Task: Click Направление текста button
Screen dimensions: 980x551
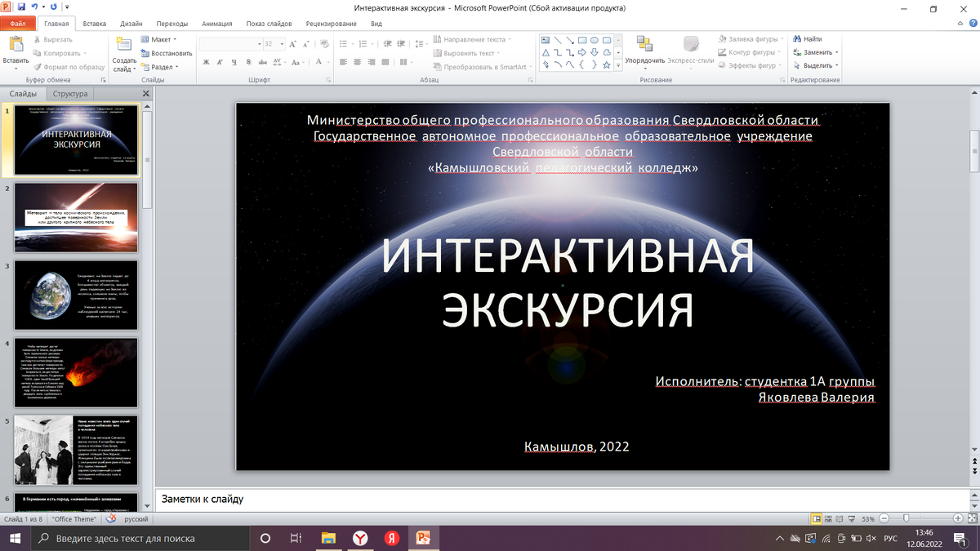Action: (470, 39)
